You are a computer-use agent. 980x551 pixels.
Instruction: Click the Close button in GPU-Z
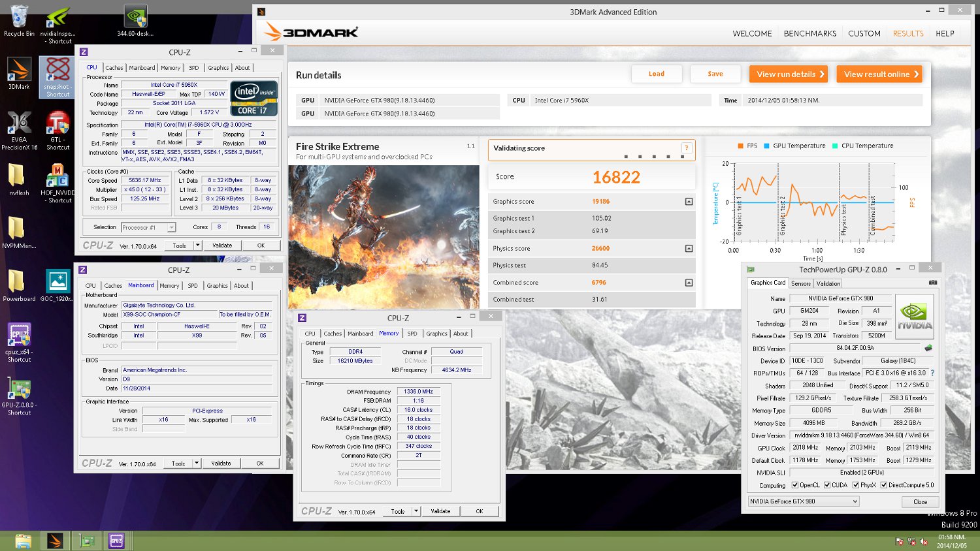[920, 501]
